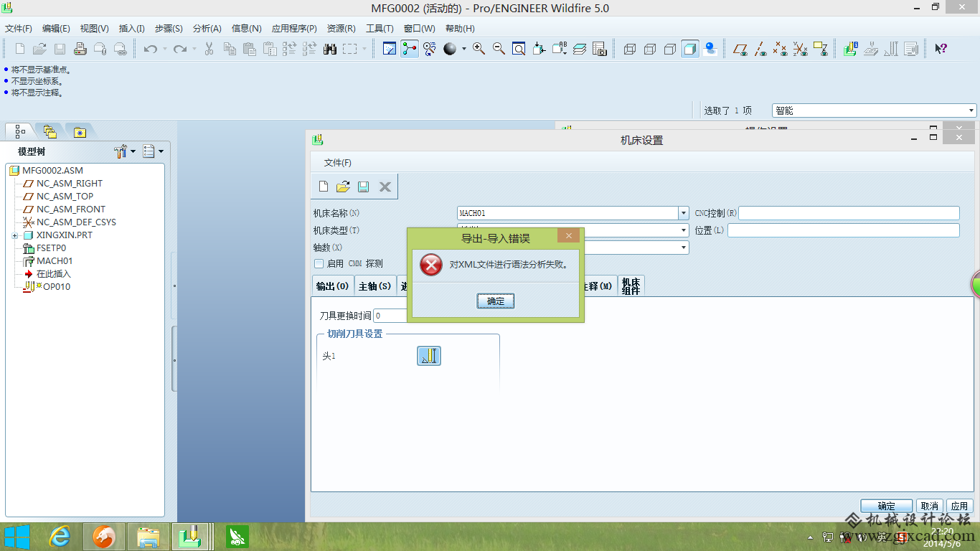Image resolution: width=980 pixels, height=551 pixels.
Task: Open the 机床名称 MACH01 dropdown
Action: pyautogui.click(x=684, y=213)
